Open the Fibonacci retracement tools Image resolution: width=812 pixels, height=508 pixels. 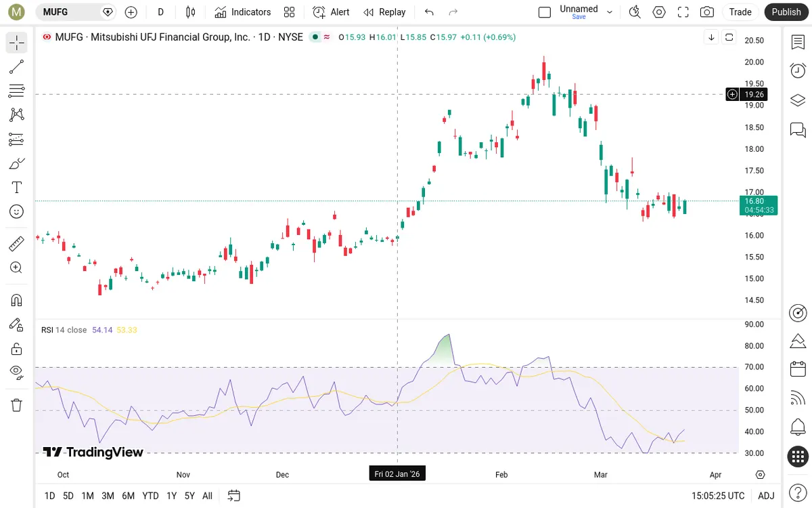point(17,91)
